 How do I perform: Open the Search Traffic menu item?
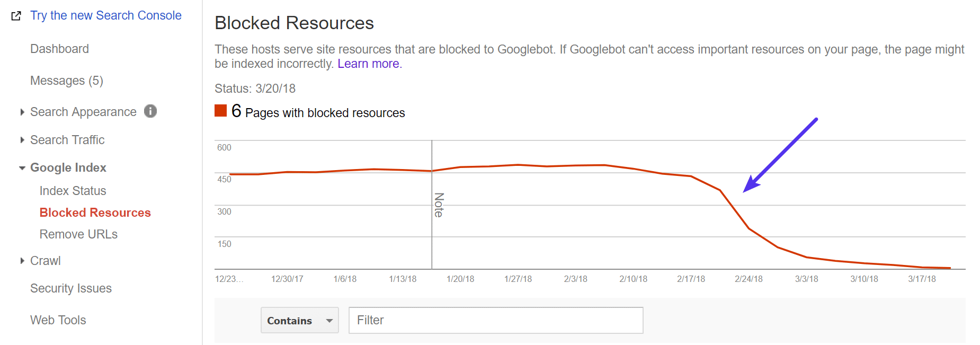(x=67, y=139)
